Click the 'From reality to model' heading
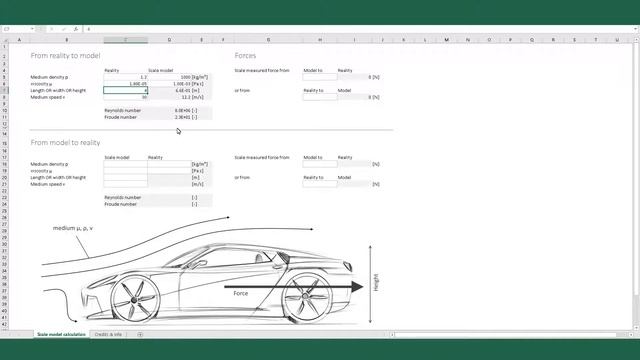This screenshot has height=360, width=640. coord(65,56)
